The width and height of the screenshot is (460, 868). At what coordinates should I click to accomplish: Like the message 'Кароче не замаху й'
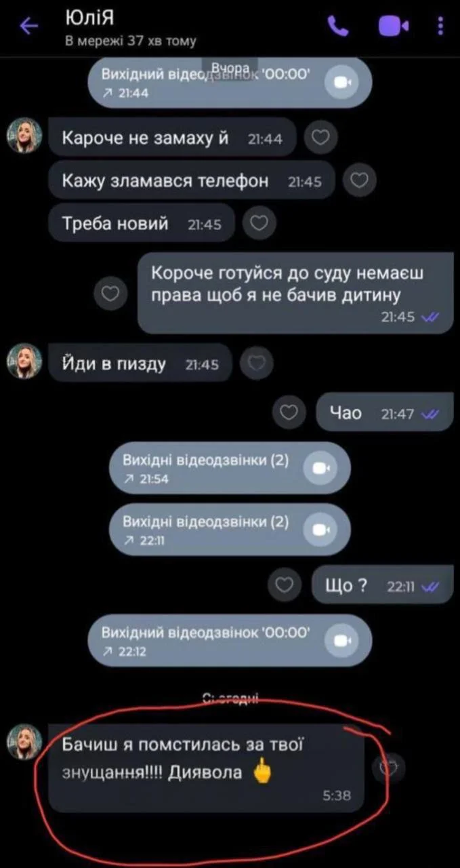tap(320, 138)
